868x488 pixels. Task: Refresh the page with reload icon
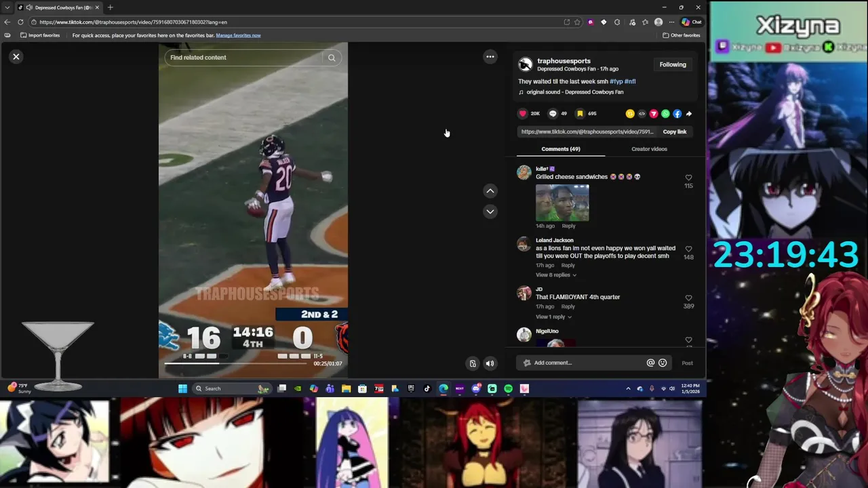20,22
